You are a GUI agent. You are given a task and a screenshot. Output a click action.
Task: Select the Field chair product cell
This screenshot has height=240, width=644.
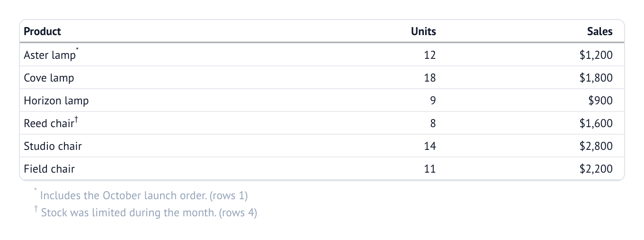[49, 169]
